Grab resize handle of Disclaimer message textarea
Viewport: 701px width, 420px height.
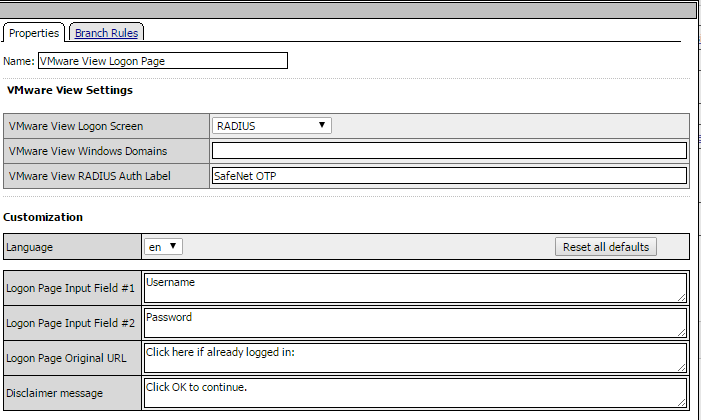(682, 403)
